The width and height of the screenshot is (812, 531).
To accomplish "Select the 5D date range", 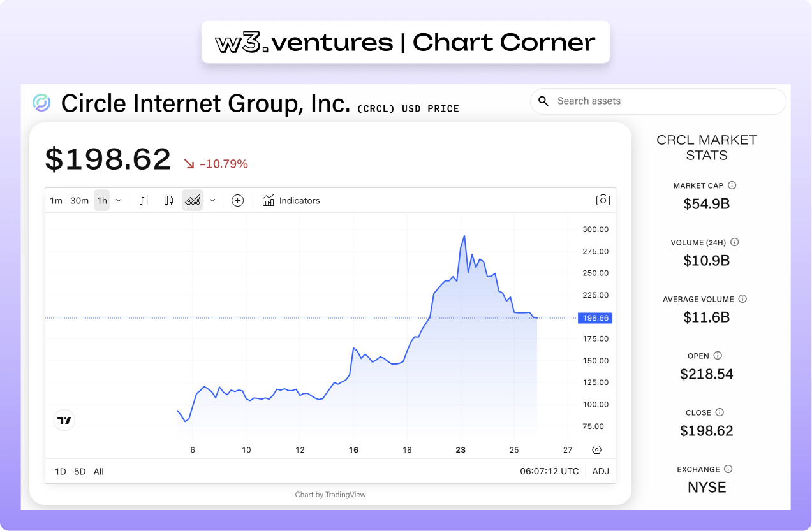I will point(80,472).
